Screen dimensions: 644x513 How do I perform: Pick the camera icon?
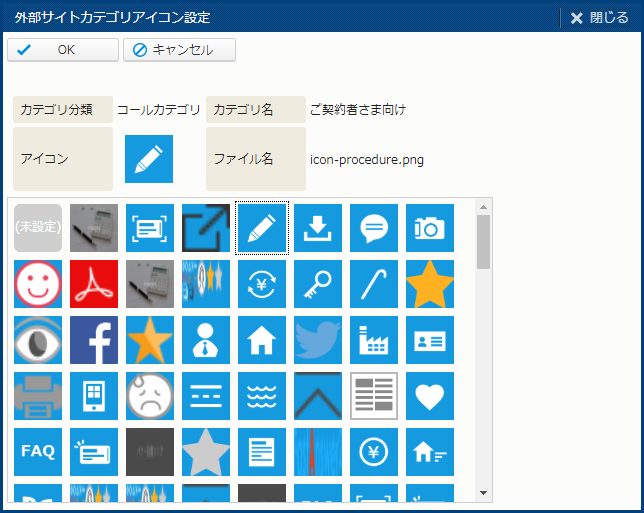pyautogui.click(x=430, y=228)
